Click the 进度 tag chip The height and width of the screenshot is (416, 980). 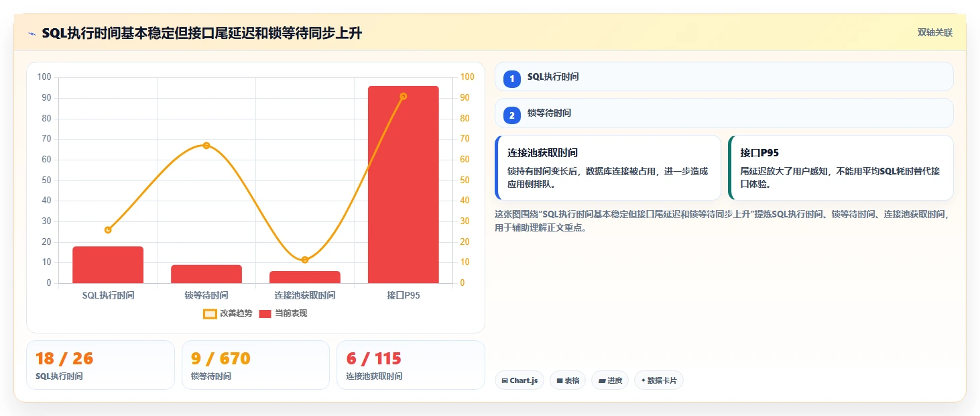point(610,380)
